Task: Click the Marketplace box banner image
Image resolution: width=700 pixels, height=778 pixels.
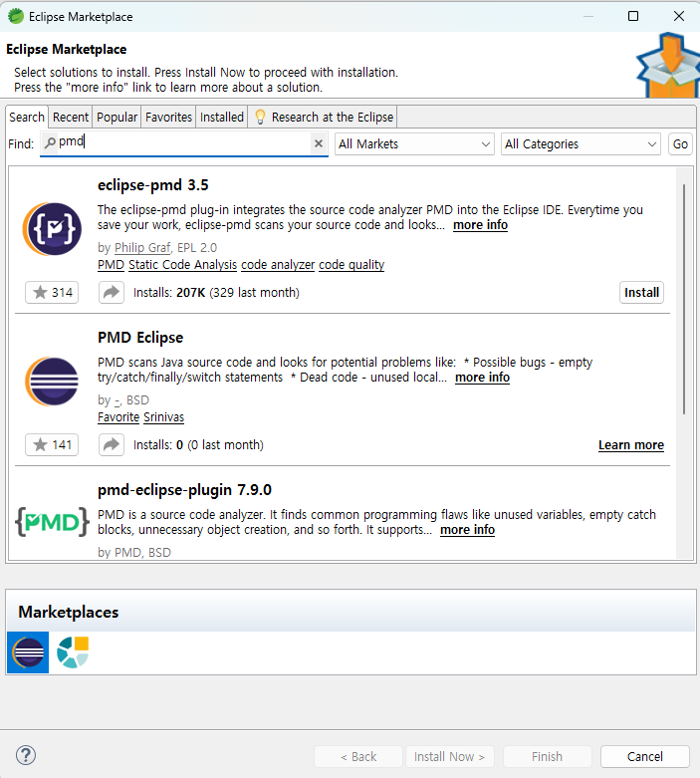Action: [668, 65]
